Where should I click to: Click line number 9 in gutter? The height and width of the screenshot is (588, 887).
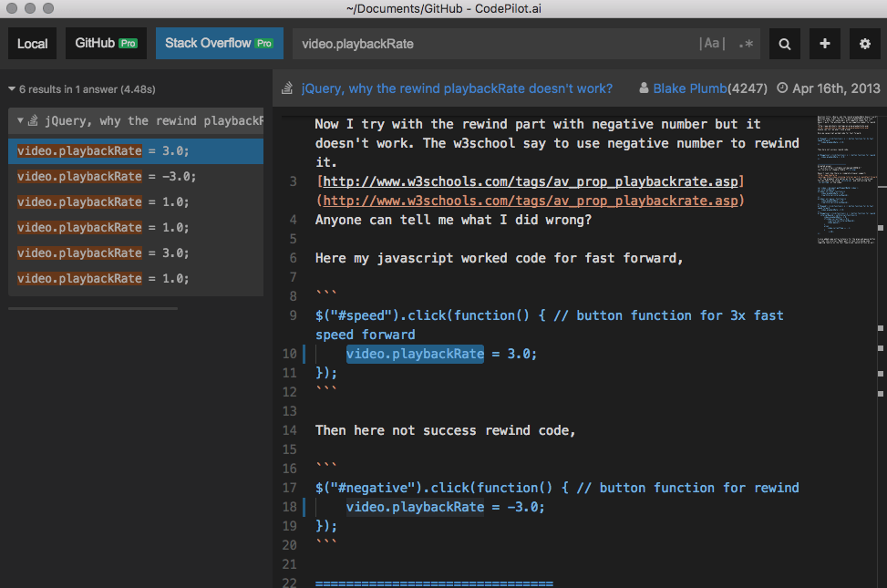pos(293,315)
